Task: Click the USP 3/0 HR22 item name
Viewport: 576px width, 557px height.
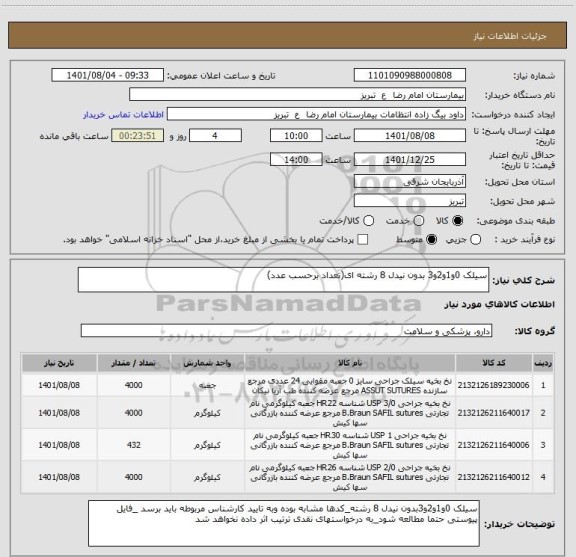Action: [x=350, y=413]
